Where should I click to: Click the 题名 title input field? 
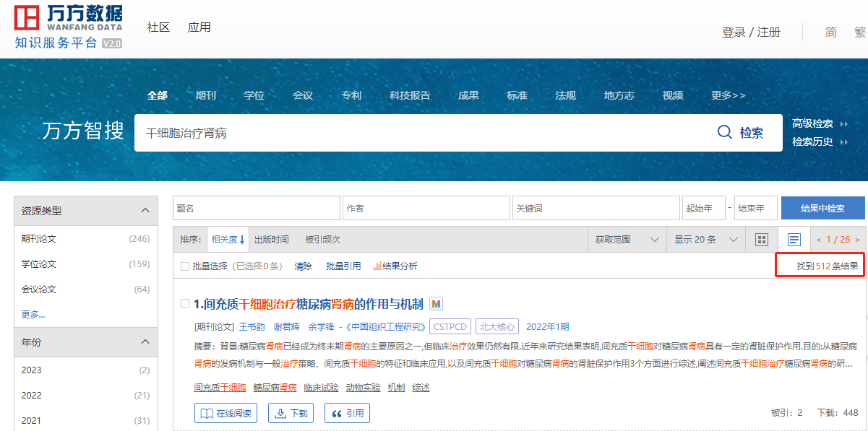point(256,209)
